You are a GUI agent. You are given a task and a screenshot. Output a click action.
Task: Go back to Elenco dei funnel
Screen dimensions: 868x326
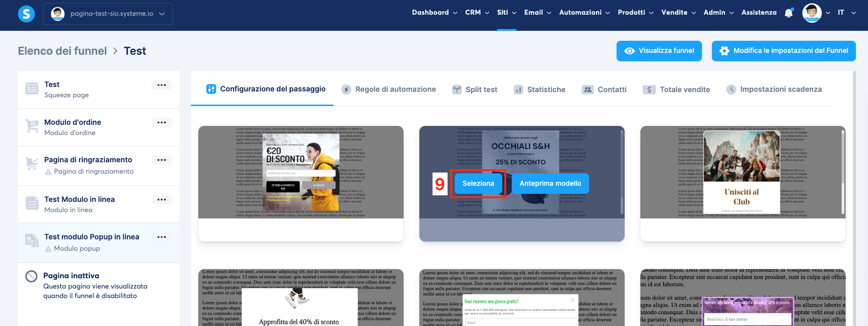point(62,51)
